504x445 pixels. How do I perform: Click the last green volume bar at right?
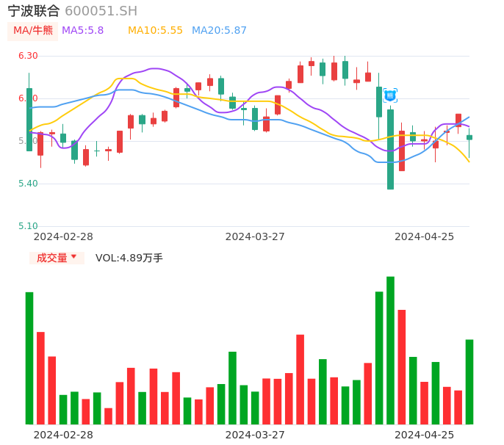coord(469,382)
